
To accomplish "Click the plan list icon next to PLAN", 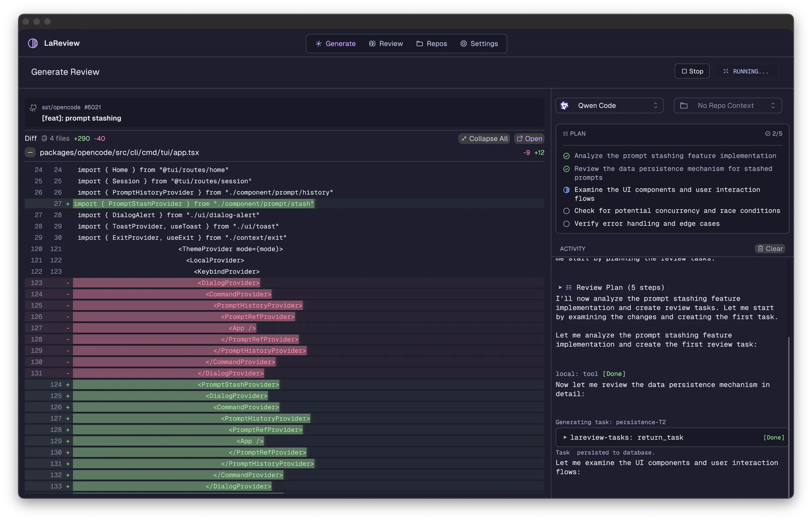I will click(x=565, y=134).
